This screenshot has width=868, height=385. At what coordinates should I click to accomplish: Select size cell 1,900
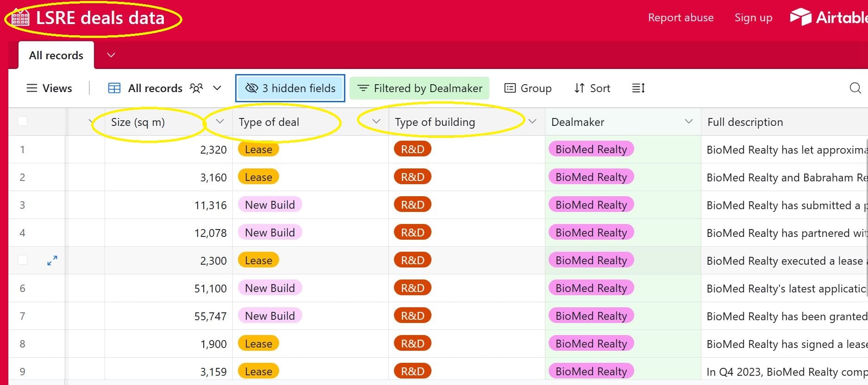[x=169, y=344]
